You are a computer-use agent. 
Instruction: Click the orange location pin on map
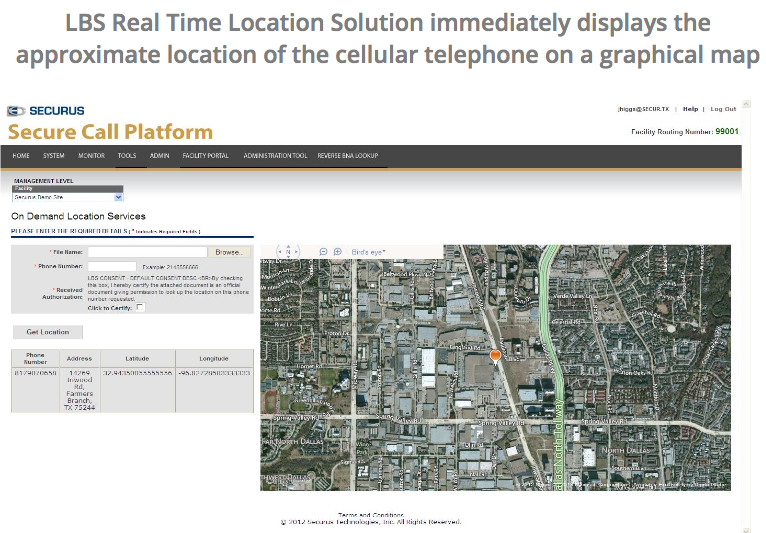(494, 355)
